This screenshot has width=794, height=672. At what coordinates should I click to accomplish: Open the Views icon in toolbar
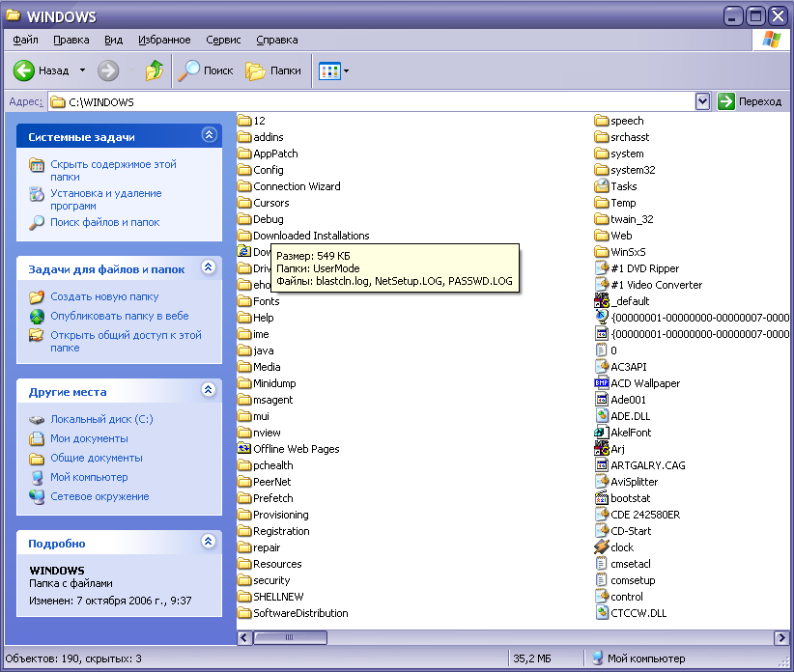[x=329, y=71]
